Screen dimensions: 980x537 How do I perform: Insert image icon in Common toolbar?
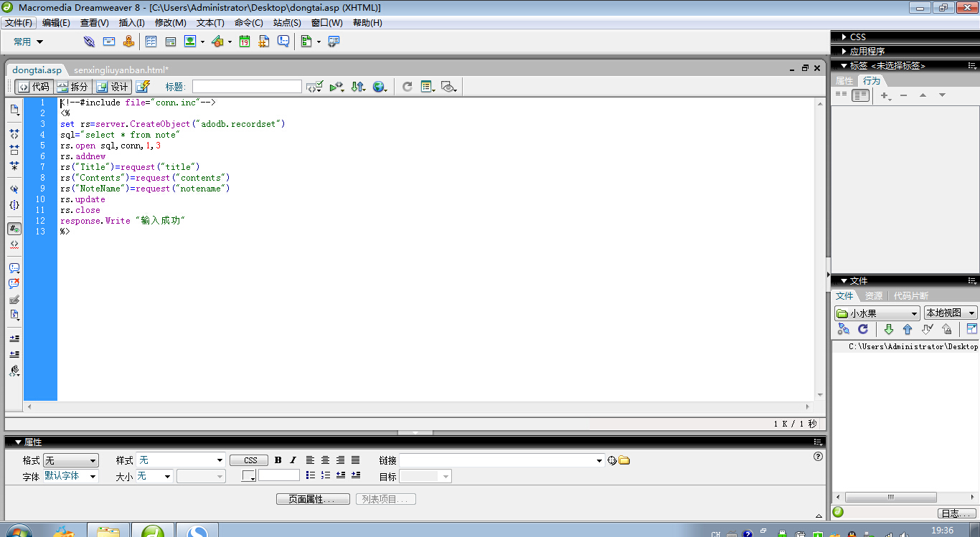[190, 42]
